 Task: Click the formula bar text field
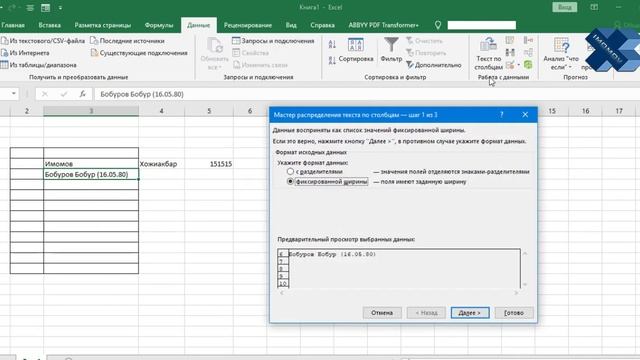367,94
